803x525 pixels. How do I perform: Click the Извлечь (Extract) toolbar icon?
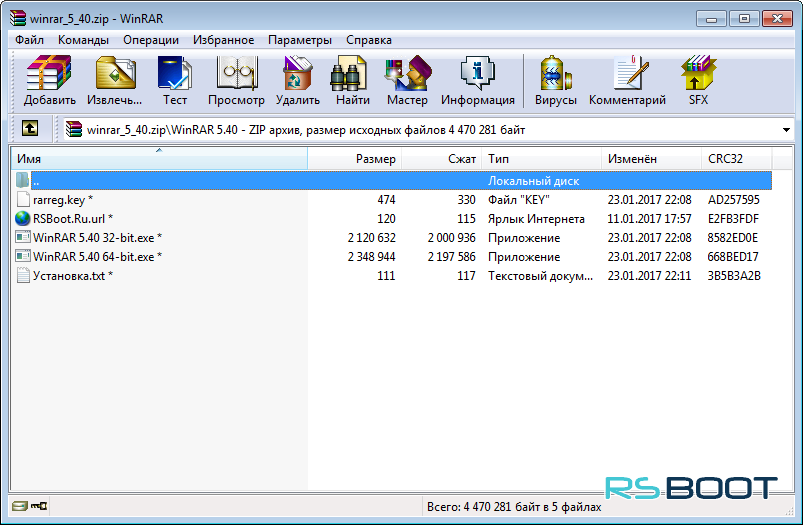point(116,74)
